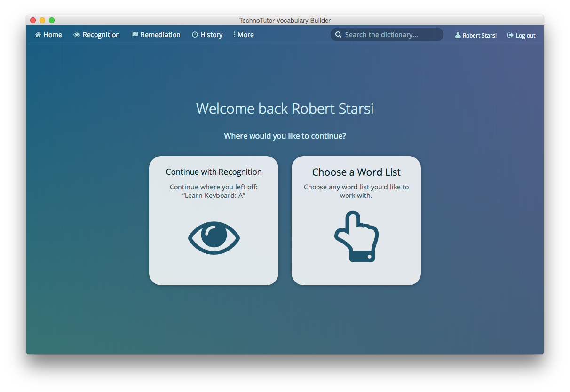The height and width of the screenshot is (392, 570).
Task: Select the Continue with Recognition card
Action: [x=214, y=220]
